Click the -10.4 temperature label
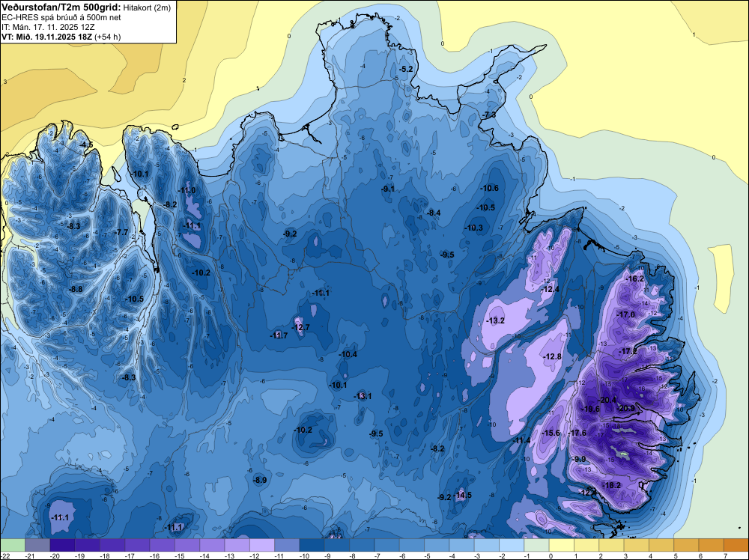749x560 pixels. coord(348,354)
